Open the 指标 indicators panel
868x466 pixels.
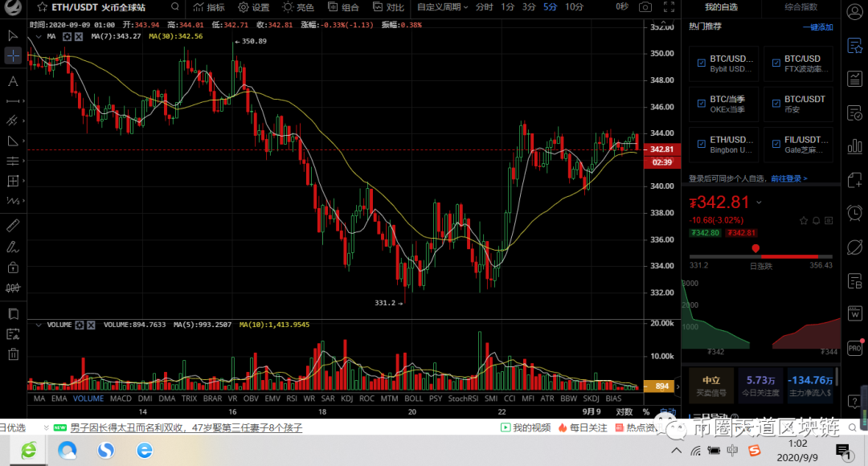(211, 8)
